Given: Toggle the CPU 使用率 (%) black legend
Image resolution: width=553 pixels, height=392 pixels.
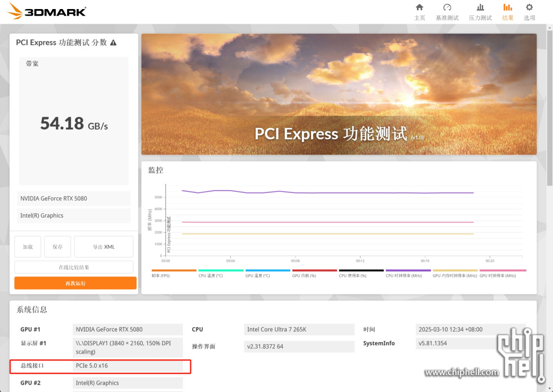Looking at the screenshot, I should [361, 270].
